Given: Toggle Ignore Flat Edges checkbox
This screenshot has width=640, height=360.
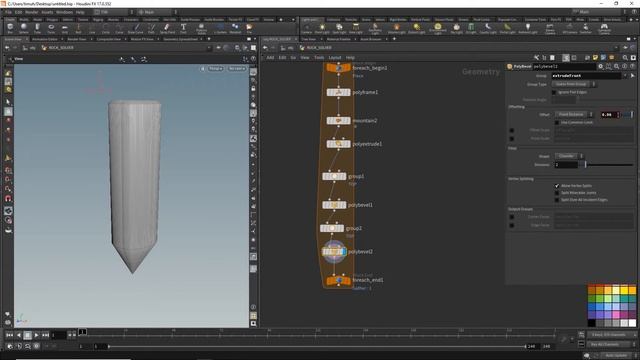Looking at the screenshot, I should tap(554, 92).
